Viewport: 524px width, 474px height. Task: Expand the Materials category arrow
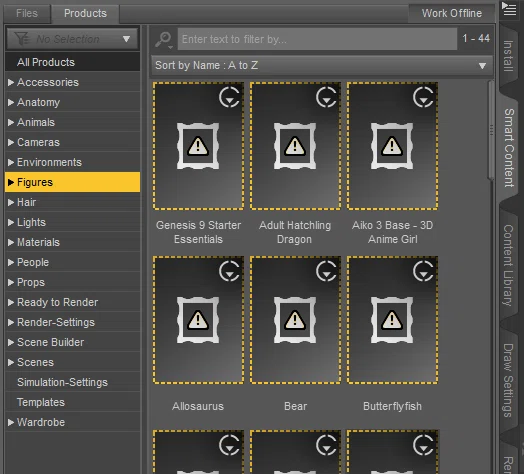11,242
